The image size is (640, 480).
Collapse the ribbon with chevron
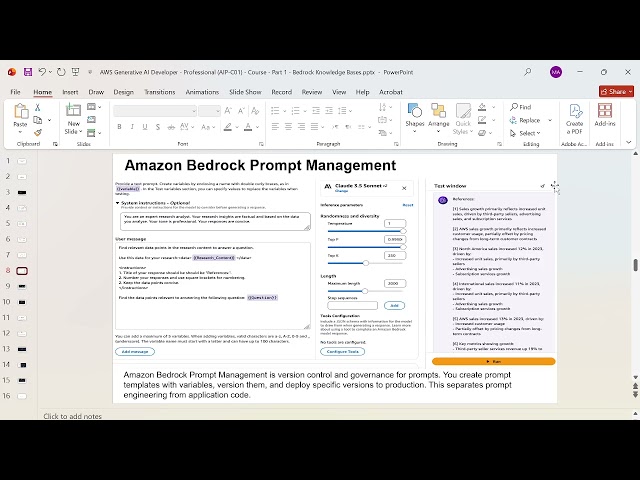pyautogui.click(x=629, y=142)
